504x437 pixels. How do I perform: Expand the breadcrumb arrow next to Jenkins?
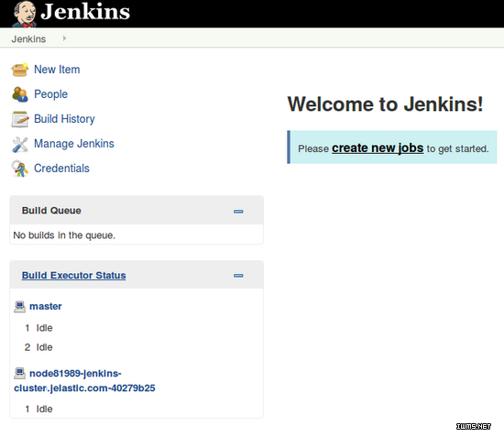tap(65, 38)
